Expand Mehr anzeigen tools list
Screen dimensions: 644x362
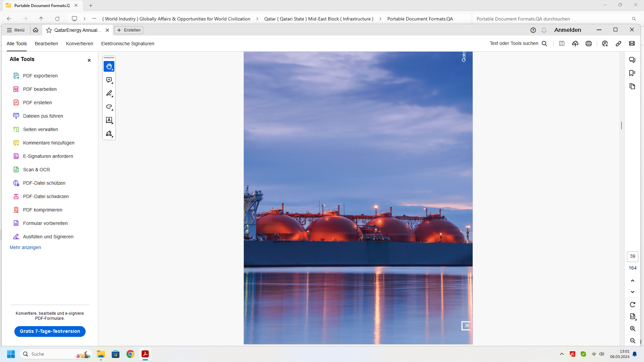25,247
